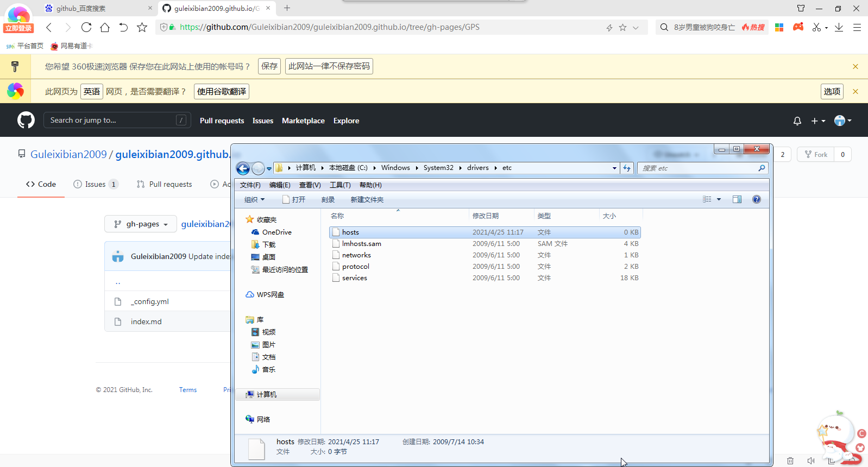Open the GitHub create-new plus menu

(818, 121)
